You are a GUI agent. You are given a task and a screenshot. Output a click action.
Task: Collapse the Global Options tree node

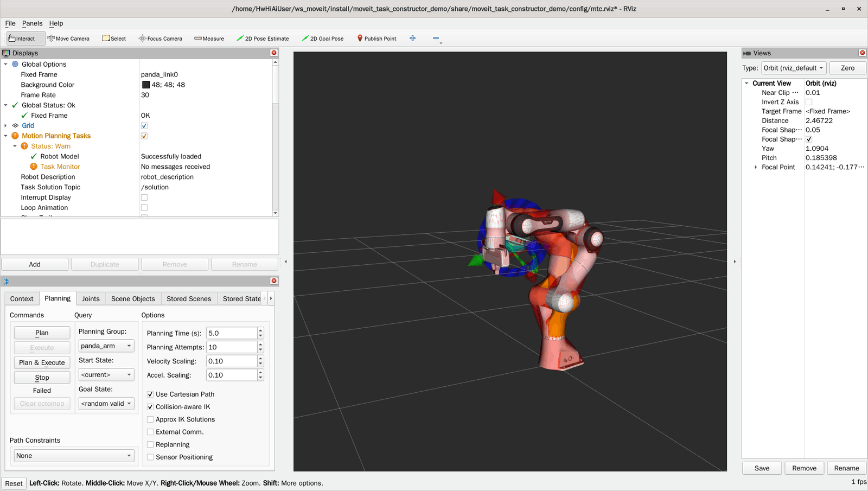click(x=6, y=64)
